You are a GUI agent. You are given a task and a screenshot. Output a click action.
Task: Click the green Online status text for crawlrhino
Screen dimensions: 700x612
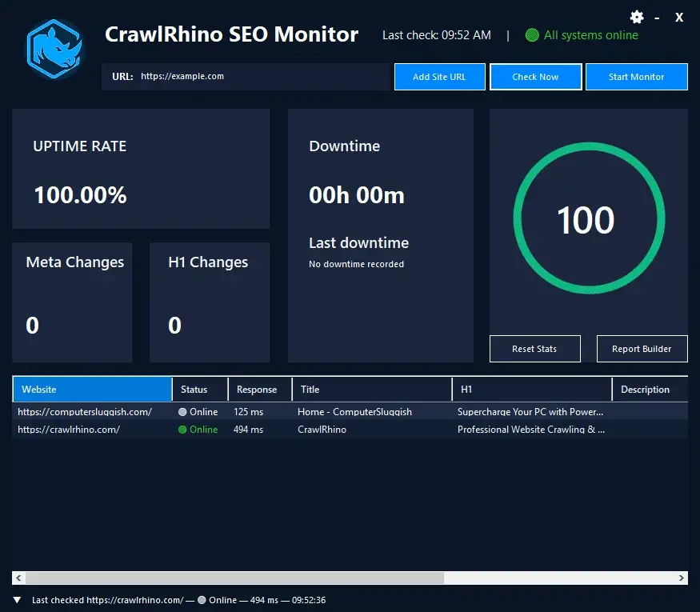203,430
